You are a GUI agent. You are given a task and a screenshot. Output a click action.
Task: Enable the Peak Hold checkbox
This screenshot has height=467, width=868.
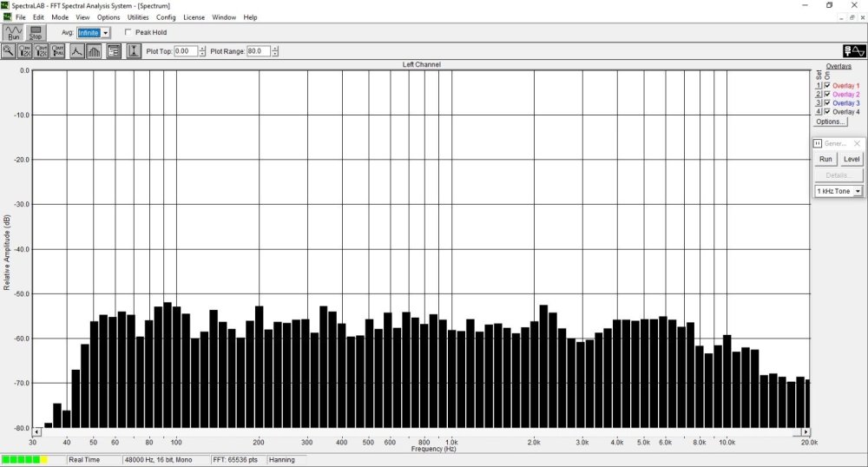click(x=128, y=33)
